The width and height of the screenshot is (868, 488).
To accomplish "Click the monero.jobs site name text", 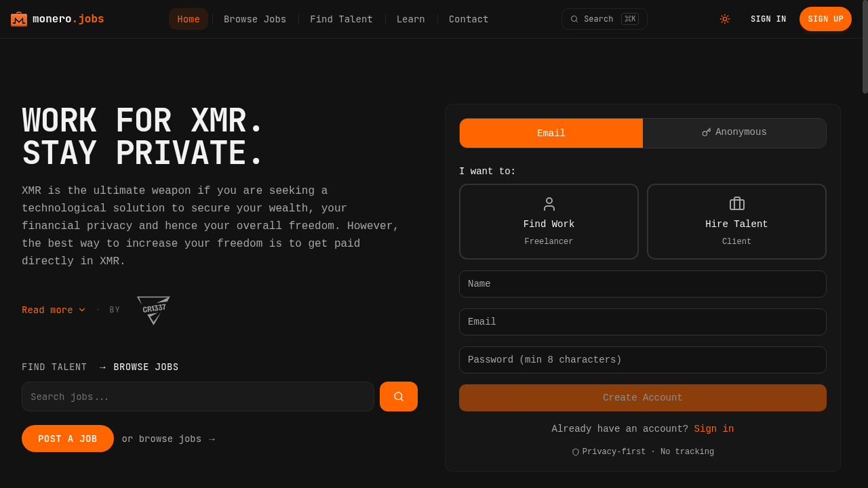I will pos(68,19).
